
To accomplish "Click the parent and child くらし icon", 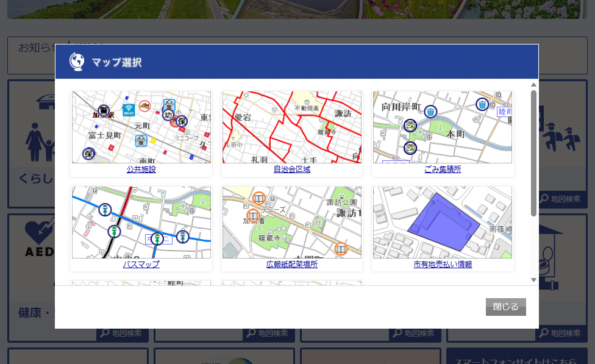I will (x=38, y=141).
